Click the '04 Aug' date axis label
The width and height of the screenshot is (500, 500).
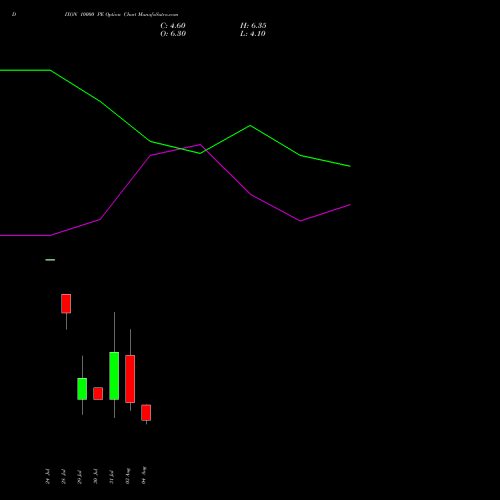click(144, 475)
